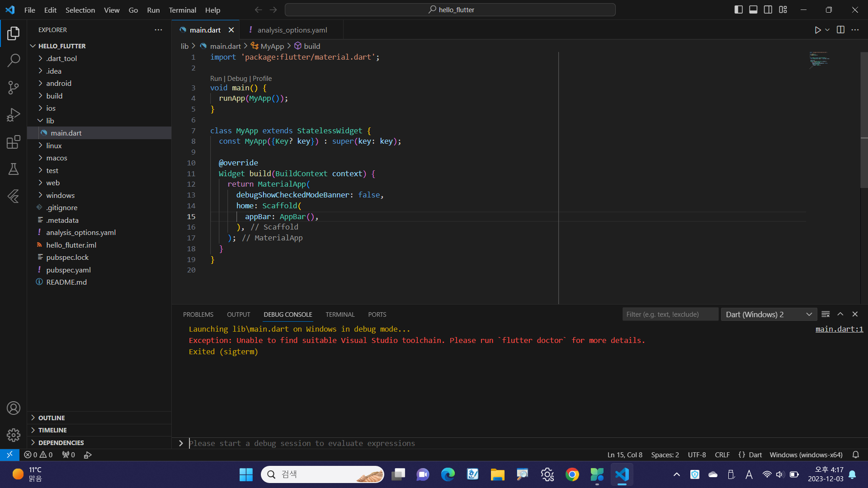Change the CRLF line ending setting
Screen dimensions: 868x488
(722, 455)
